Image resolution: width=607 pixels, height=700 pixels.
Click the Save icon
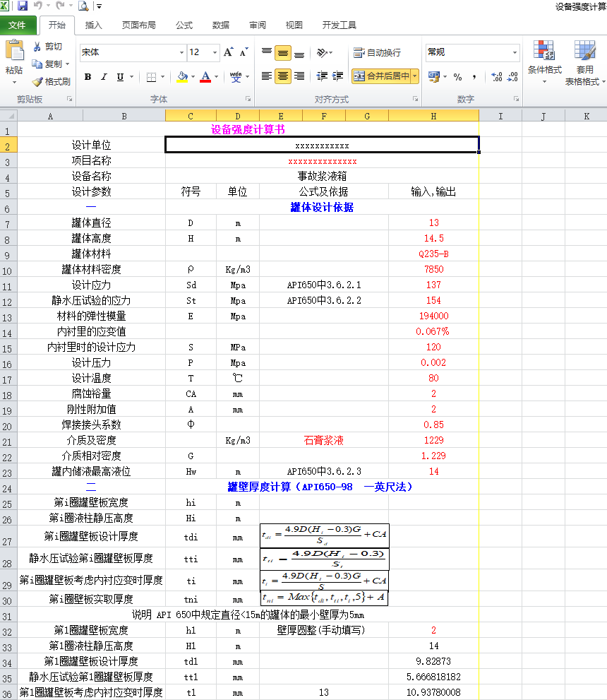pyautogui.click(x=21, y=6)
